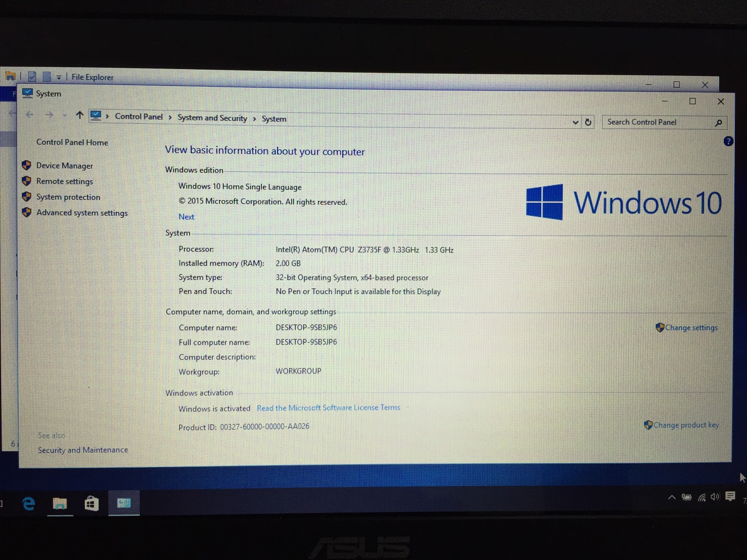This screenshot has height=560, width=747.
Task: Click the No Pen or Touch Input text
Action: [x=358, y=292]
